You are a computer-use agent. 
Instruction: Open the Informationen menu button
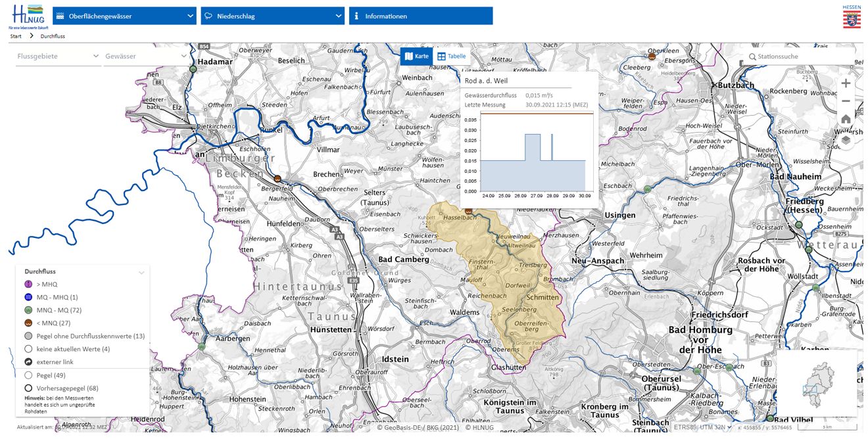pyautogui.click(x=420, y=16)
